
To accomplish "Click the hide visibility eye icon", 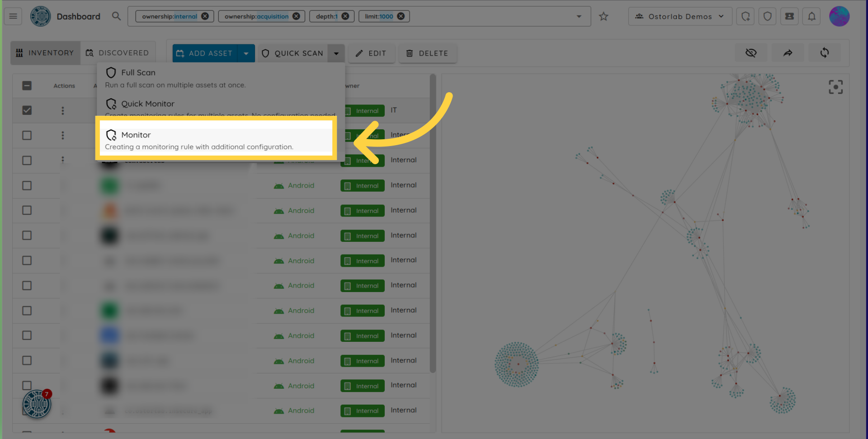I will (751, 53).
